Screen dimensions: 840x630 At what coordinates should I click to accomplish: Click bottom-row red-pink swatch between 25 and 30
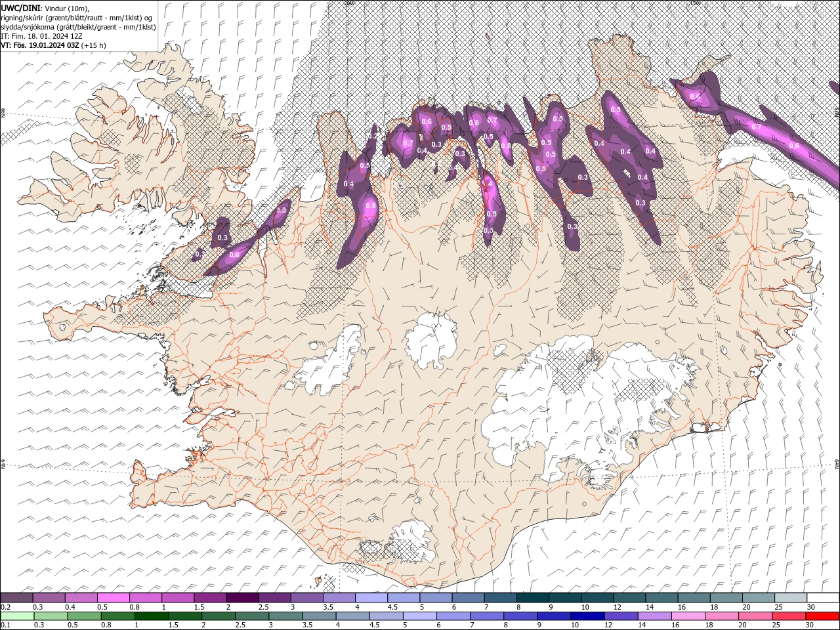tap(789, 616)
